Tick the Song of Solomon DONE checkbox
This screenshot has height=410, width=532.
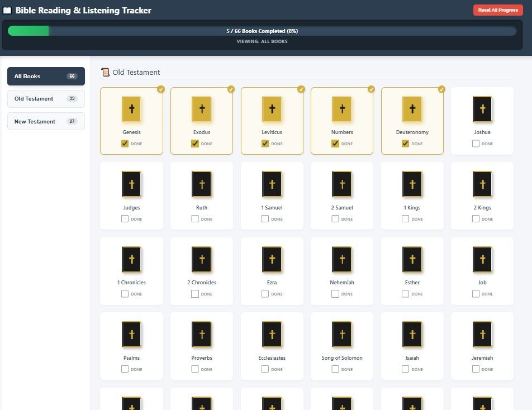pyautogui.click(x=335, y=369)
